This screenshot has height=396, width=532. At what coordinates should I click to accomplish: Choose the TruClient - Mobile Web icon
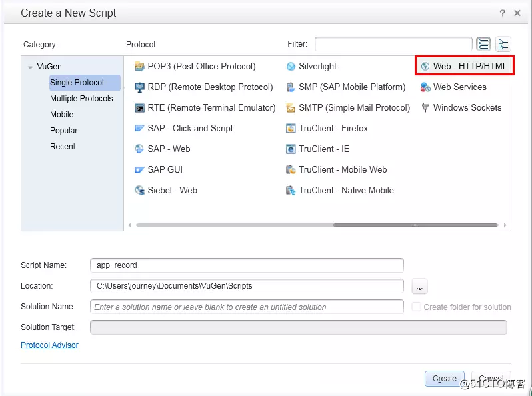tap(291, 169)
